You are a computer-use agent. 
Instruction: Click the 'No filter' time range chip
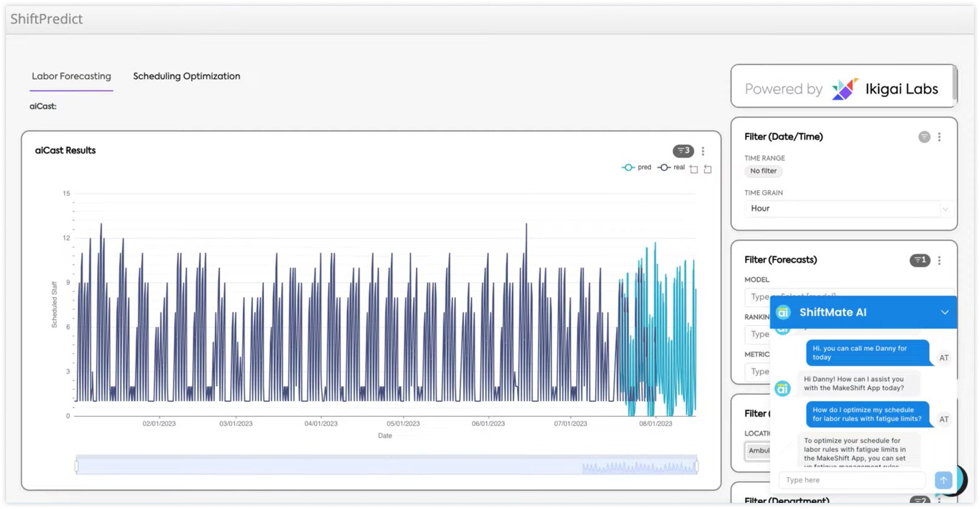pyautogui.click(x=764, y=171)
